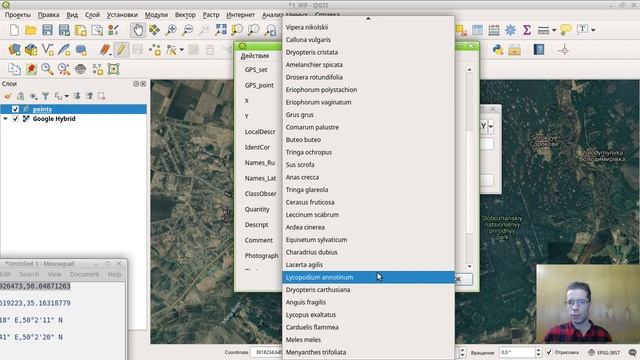
Task: Open vertex tool dropdown arrow
Action: pos(182,50)
